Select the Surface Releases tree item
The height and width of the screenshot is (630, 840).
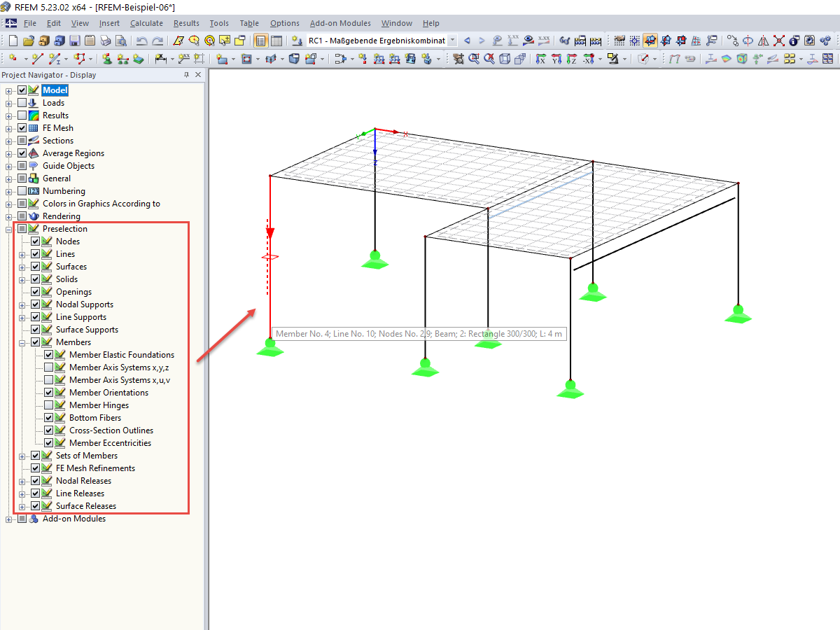click(86, 506)
